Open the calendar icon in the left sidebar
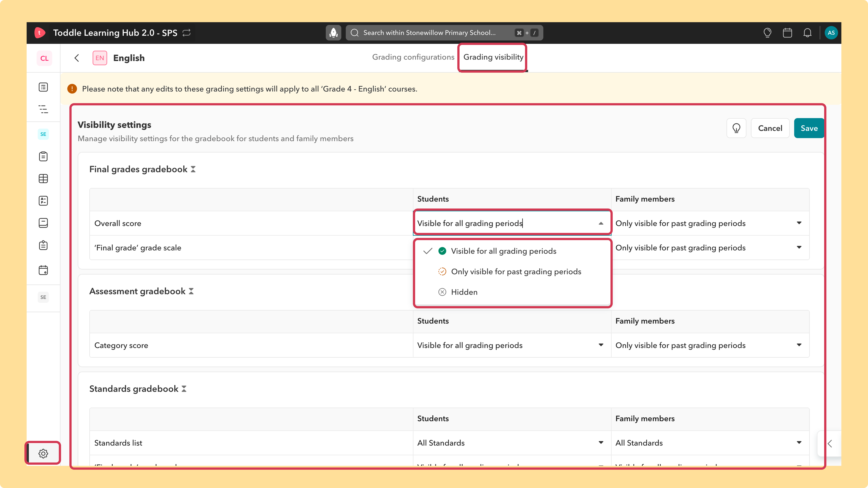 coord(43,270)
